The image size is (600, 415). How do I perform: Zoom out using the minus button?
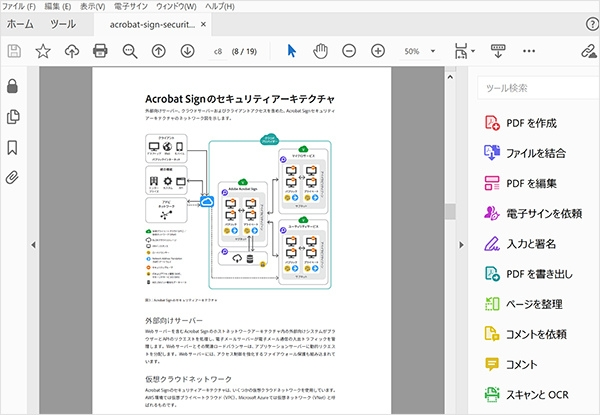[x=349, y=50]
